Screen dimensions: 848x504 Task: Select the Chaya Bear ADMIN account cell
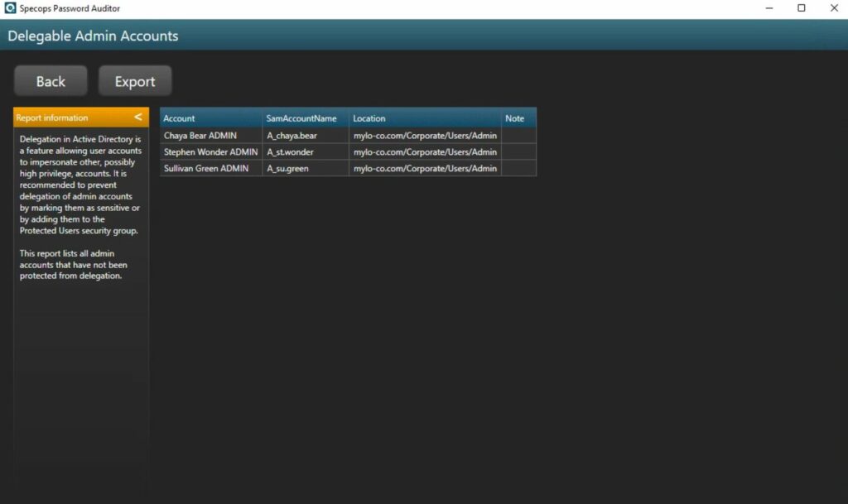[211, 136]
